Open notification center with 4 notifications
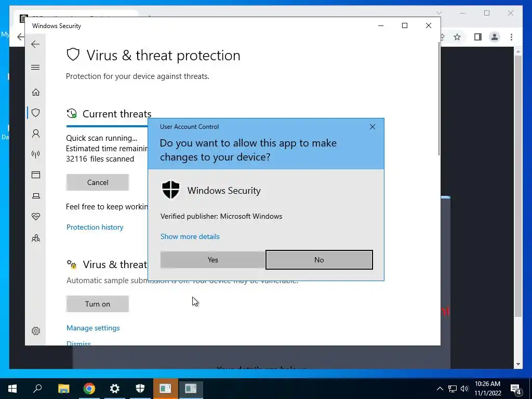Image resolution: width=532 pixels, height=399 pixels. (516, 389)
